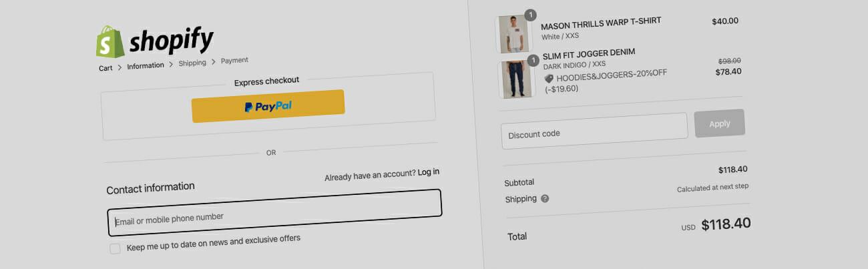Click the Shopify shopping bag logo
Screen dimensions: 868x269
(110, 41)
